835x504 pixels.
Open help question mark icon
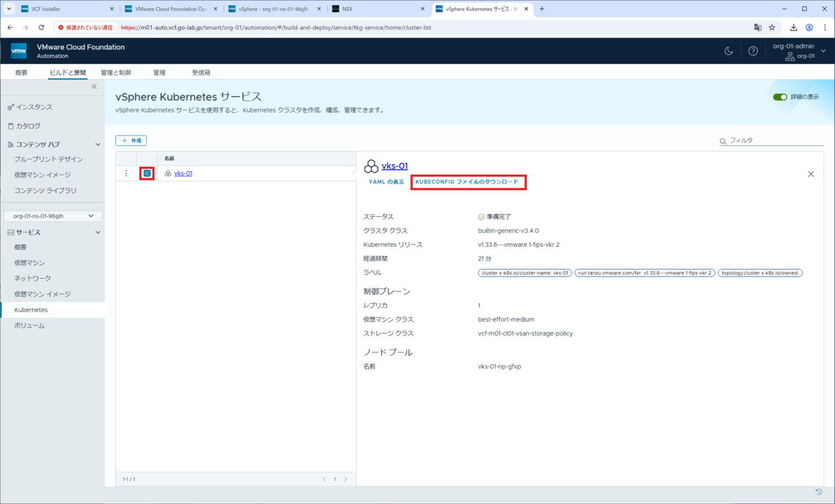click(753, 51)
